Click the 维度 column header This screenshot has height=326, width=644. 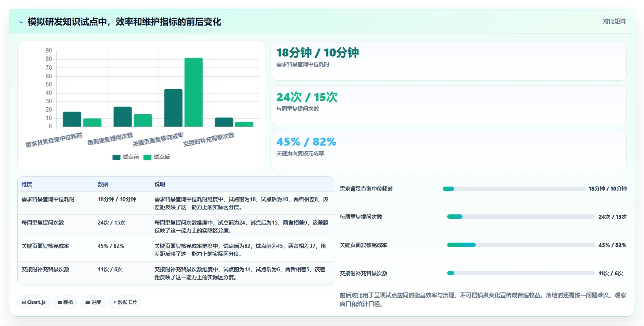pos(27,184)
